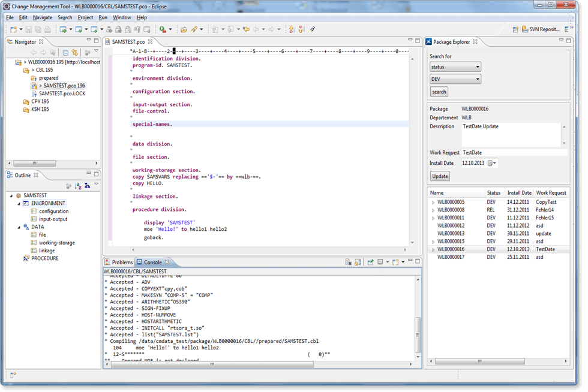Open the perspective switcher icon
Screen dimensions: 588x392
pos(515,30)
